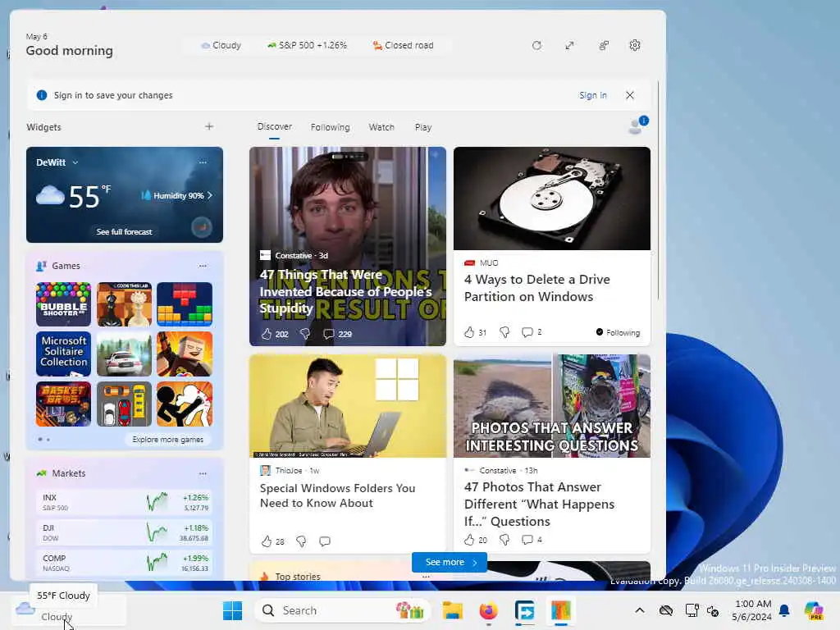
Task: Open File Explorer from taskbar
Action: [x=453, y=610]
